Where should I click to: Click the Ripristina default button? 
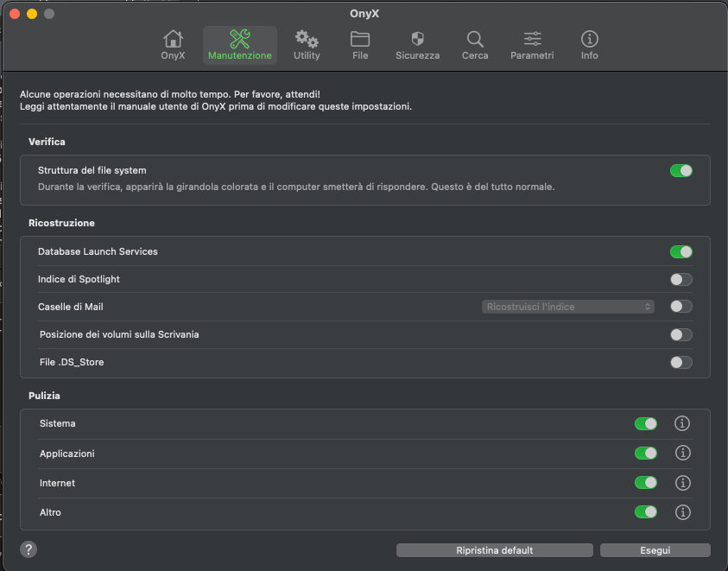495,550
